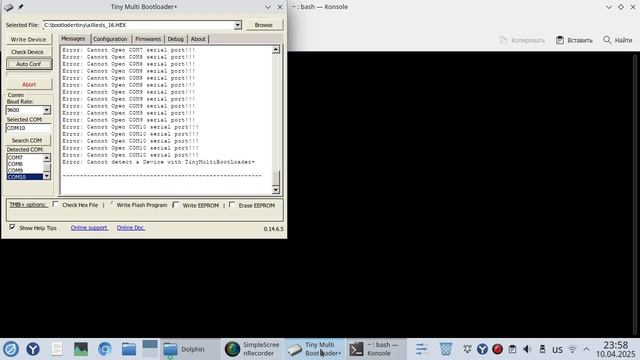
Task: Open the pinned file manager folder icon
Action: point(129,349)
